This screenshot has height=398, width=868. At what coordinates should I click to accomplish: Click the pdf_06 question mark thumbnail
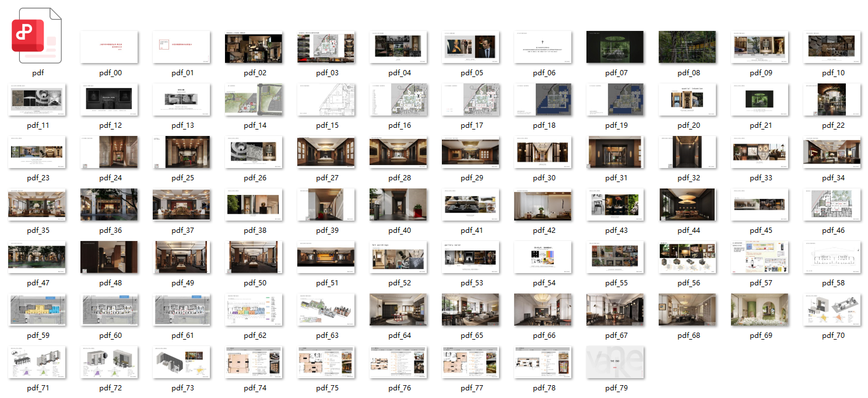coord(543,47)
